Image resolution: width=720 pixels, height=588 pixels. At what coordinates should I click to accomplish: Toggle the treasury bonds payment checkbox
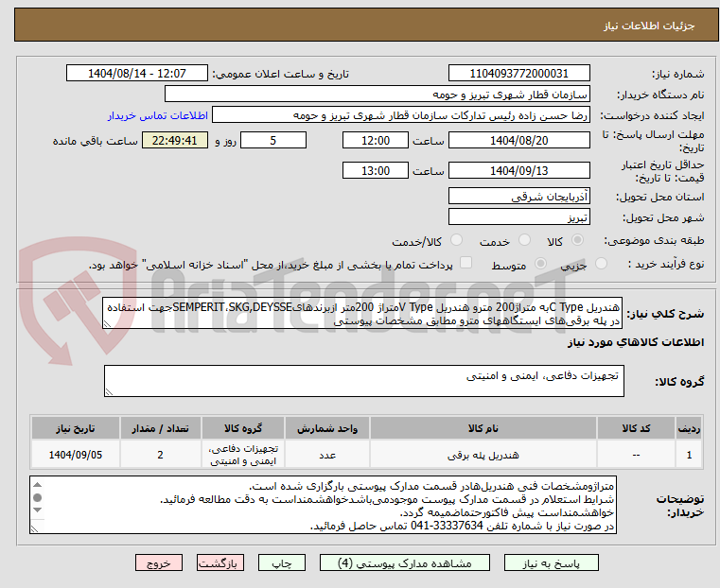(x=466, y=263)
